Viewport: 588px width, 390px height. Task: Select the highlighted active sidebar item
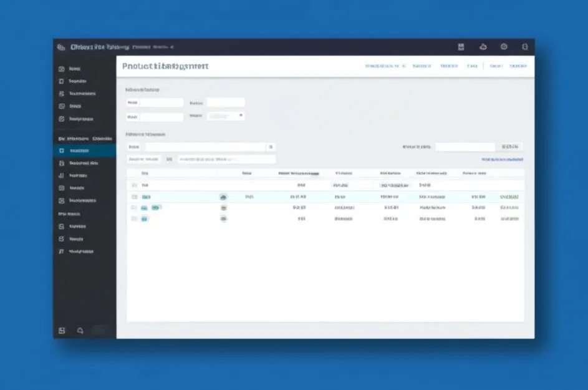[85, 150]
